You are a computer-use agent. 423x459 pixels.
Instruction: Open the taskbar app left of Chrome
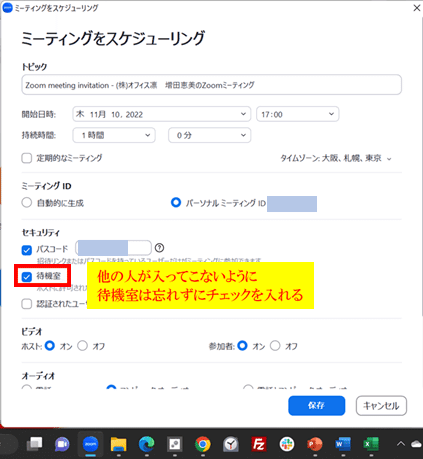coord(175,444)
